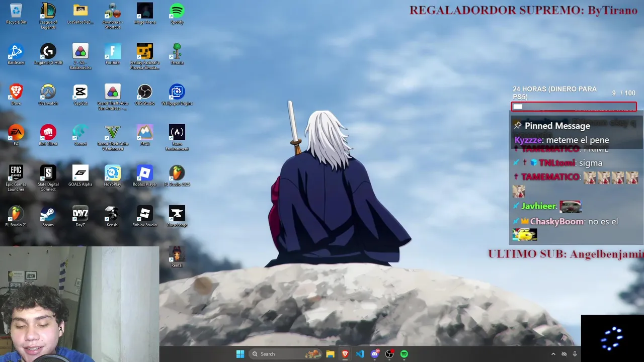Screen dimensions: 644x362
Task: Select Kyzzze's pinned chat message
Action: click(x=562, y=140)
